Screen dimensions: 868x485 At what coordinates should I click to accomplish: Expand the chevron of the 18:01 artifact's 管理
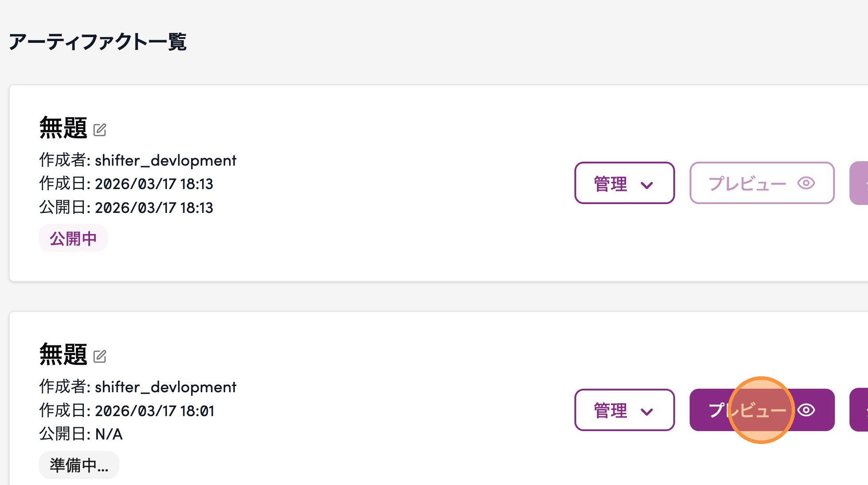pyautogui.click(x=647, y=412)
